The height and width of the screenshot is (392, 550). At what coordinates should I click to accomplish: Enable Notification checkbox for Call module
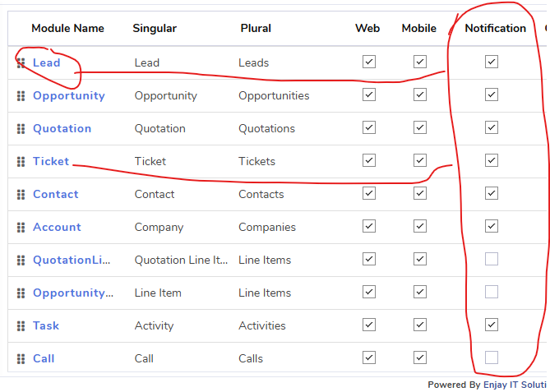tap(492, 357)
